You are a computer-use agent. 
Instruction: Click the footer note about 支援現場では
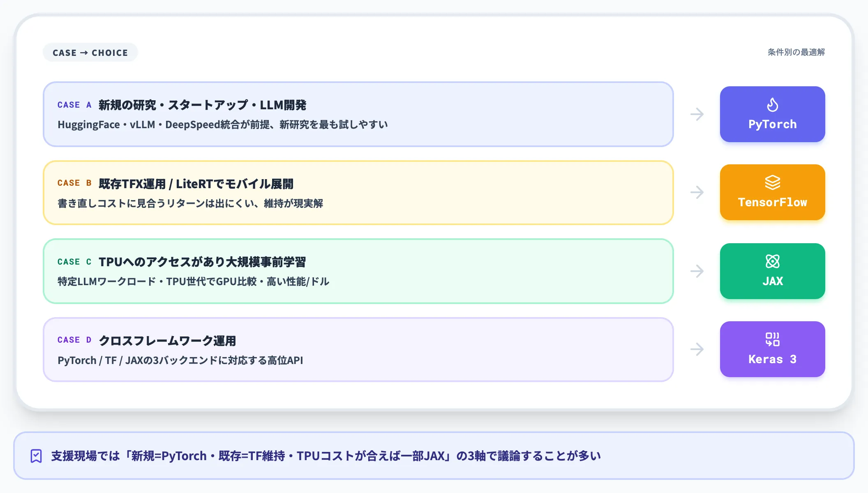pyautogui.click(x=434, y=456)
